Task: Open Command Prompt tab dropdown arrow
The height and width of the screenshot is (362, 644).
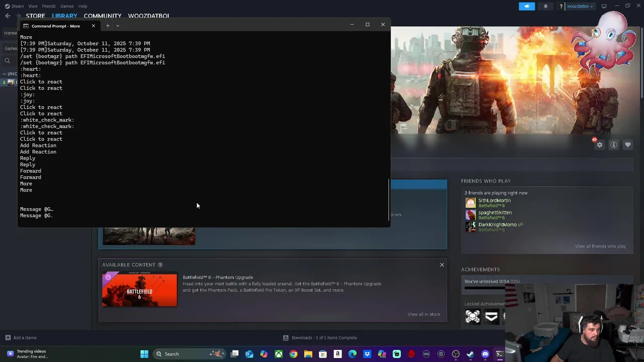Action: pos(118,26)
